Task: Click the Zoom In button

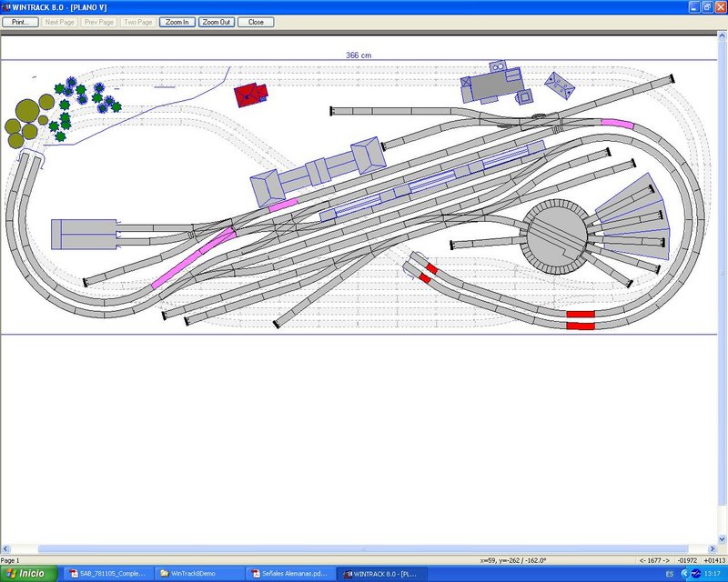Action: click(177, 22)
